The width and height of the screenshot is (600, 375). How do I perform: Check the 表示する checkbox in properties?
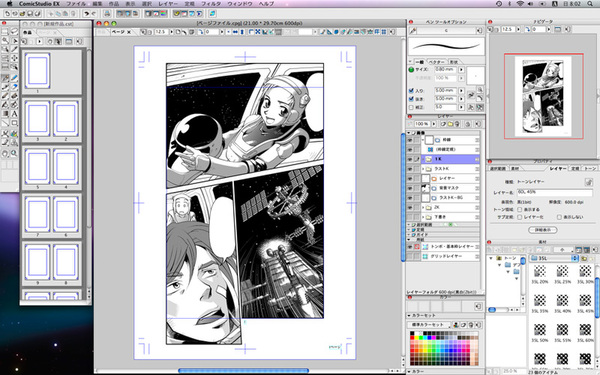click(520, 209)
